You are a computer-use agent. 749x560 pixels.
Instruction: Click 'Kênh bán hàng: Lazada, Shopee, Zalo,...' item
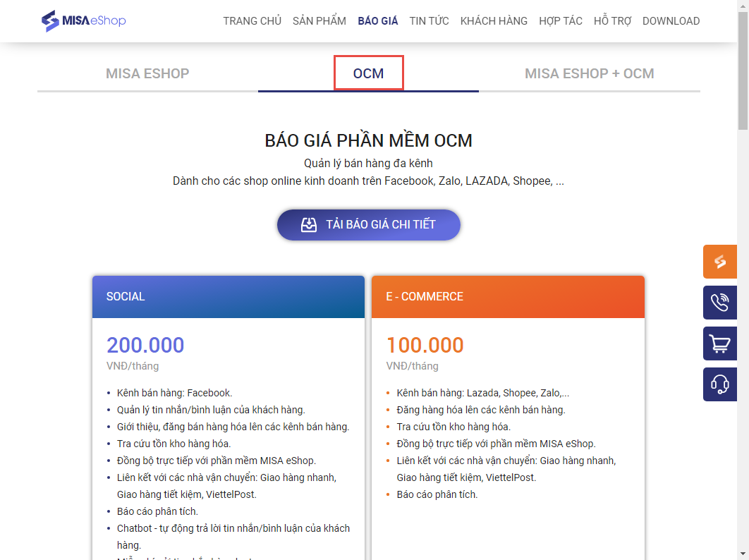(483, 393)
